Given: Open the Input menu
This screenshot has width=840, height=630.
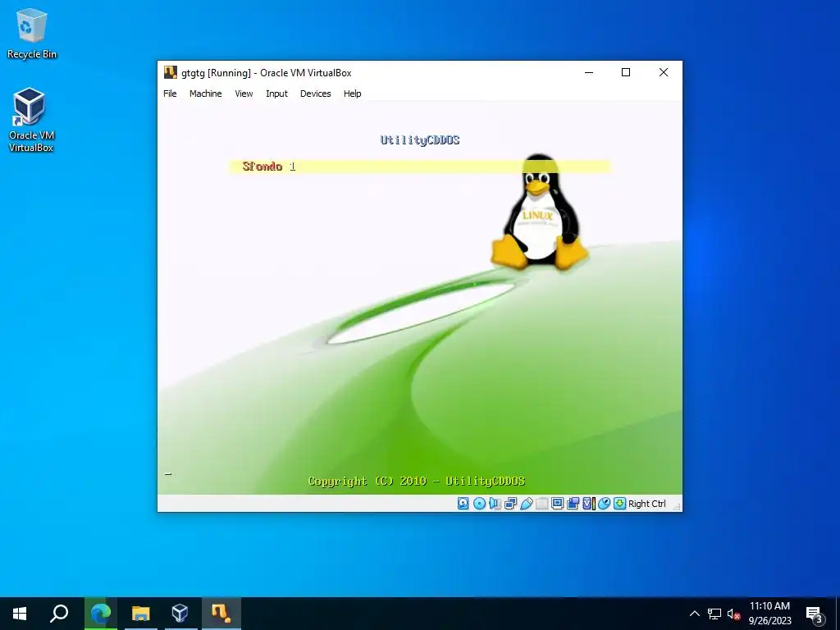Looking at the screenshot, I should click(x=276, y=94).
